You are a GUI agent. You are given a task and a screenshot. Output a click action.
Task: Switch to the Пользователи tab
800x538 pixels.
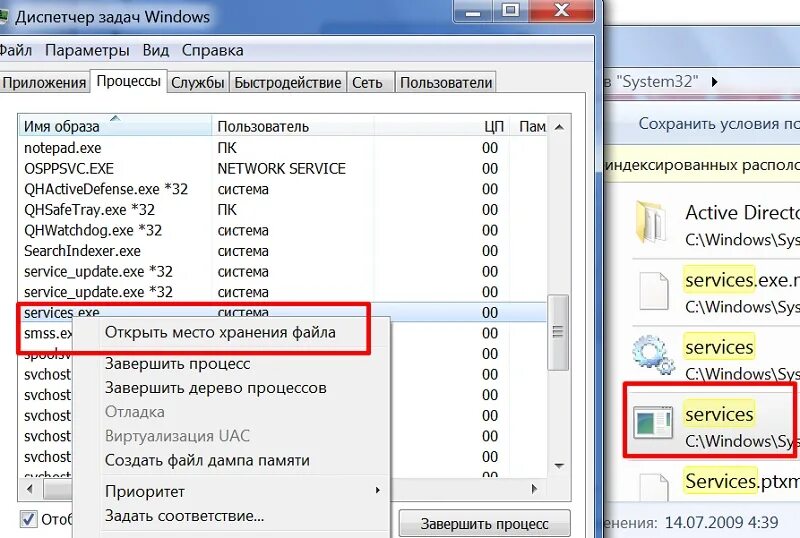click(446, 83)
